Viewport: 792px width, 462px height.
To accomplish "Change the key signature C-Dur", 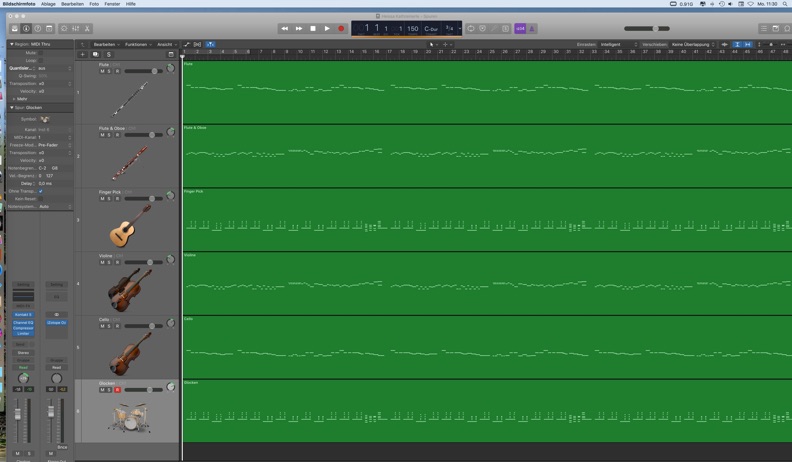I will click(431, 29).
